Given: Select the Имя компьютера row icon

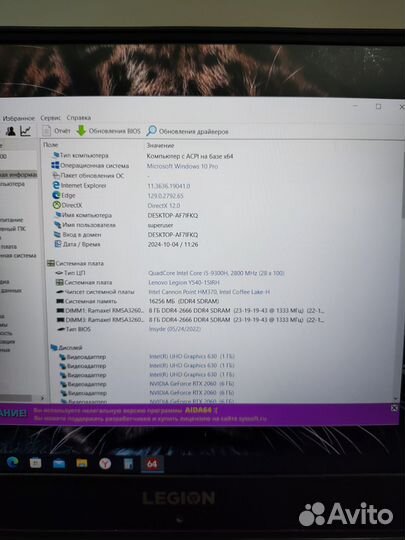Looking at the screenshot, I should tap(58, 215).
